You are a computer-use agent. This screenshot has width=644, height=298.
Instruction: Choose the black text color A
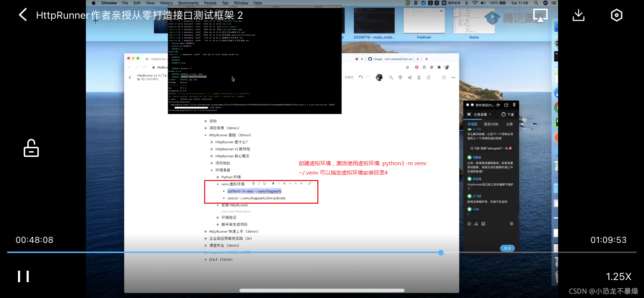click(x=273, y=184)
